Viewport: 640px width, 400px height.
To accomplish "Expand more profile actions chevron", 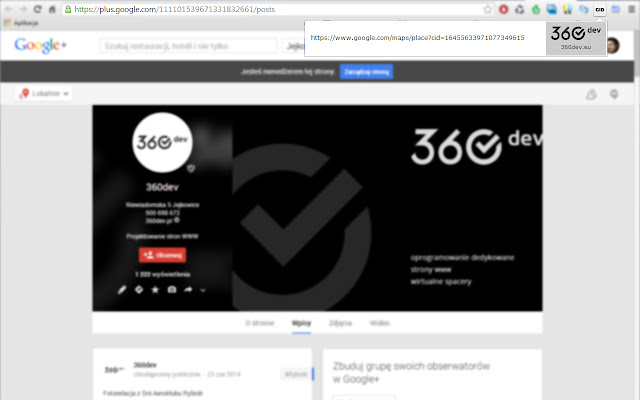I will 203,290.
